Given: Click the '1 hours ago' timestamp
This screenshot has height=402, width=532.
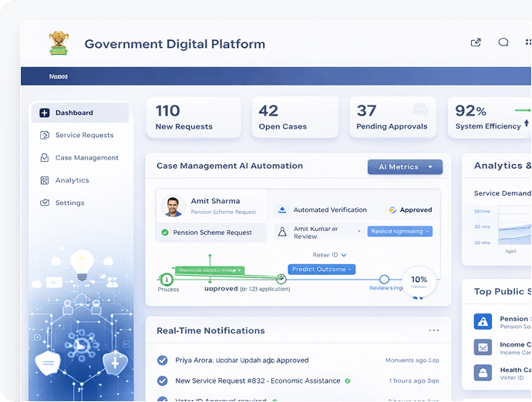Looking at the screenshot, I should coord(414,381).
